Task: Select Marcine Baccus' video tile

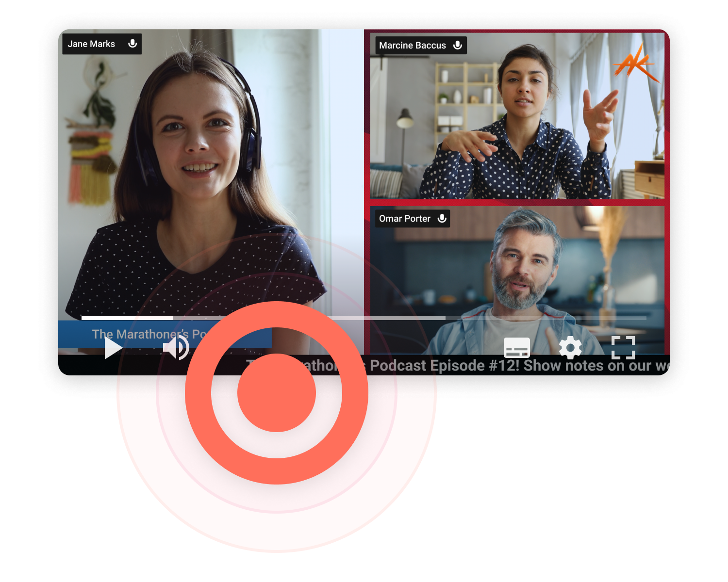Action: pos(517,116)
